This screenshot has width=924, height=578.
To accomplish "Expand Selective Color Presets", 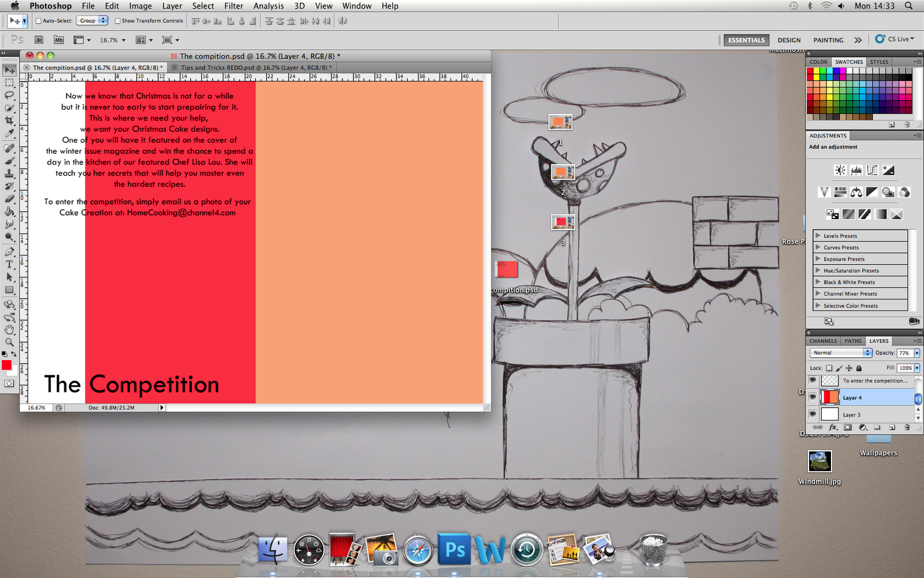I will click(818, 305).
